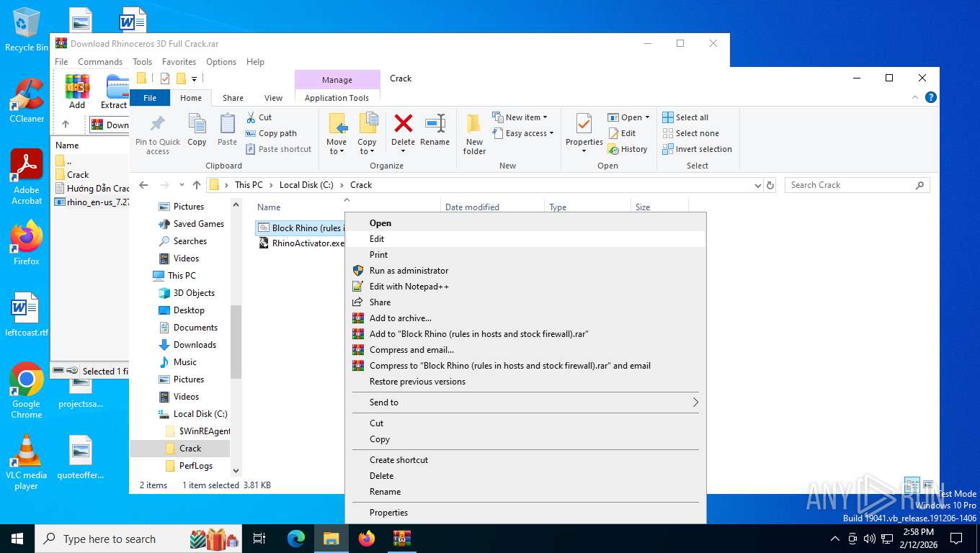The image size is (980, 553).
Task: Click the Back navigation arrow
Action: (144, 185)
